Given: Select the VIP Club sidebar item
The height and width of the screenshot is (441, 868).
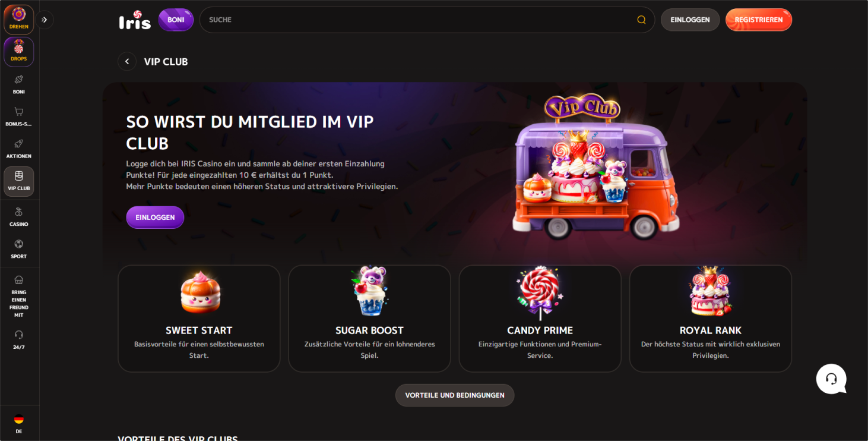Looking at the screenshot, I should (x=19, y=181).
